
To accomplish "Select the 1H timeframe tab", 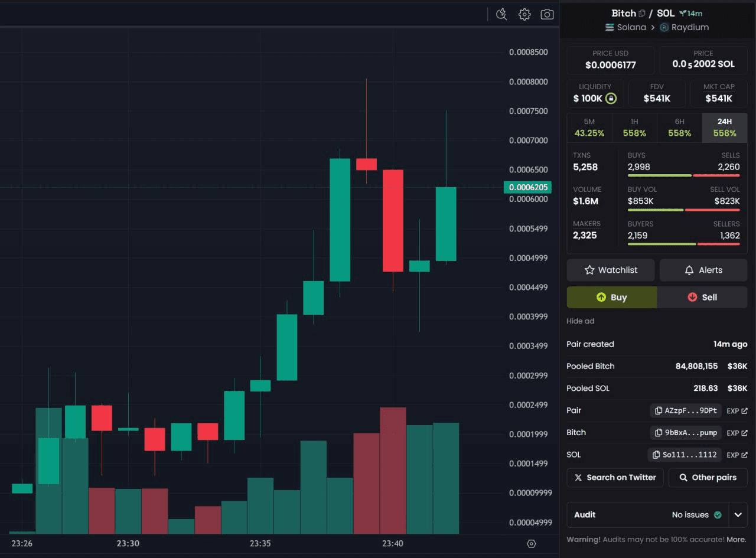I will [634, 128].
